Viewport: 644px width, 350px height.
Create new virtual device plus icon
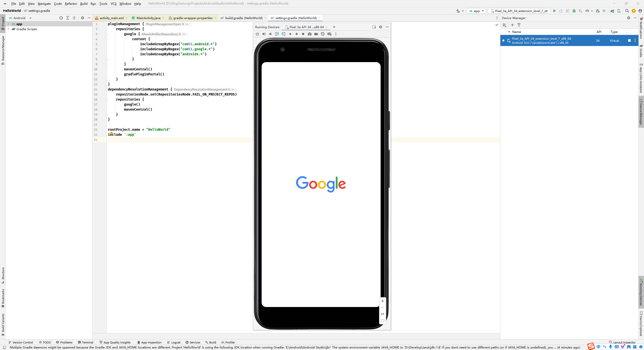pyautogui.click(x=512, y=25)
